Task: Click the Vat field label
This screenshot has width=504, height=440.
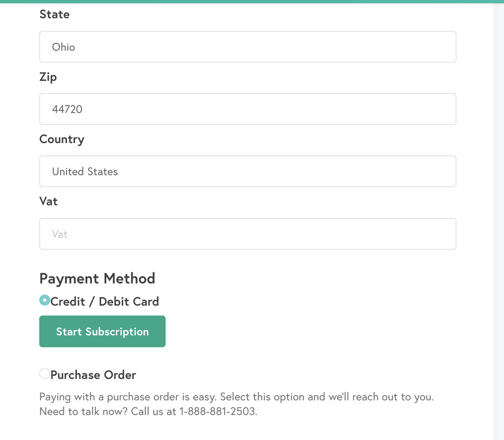Action: pyautogui.click(x=49, y=201)
